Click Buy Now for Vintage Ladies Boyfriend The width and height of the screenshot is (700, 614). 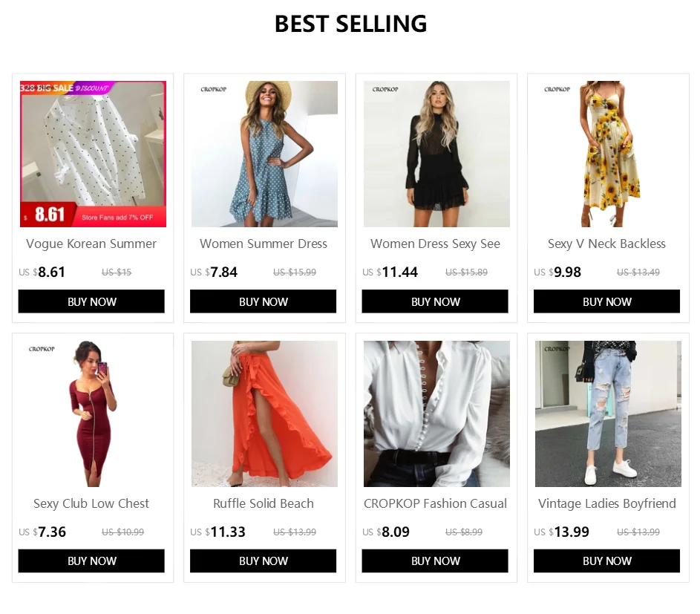click(x=606, y=561)
